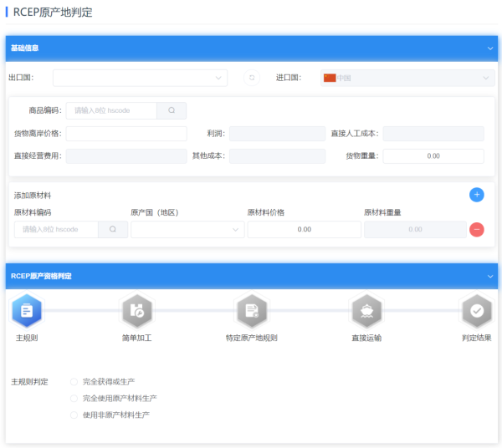Select the 主规则 step icon
The width and height of the screenshot is (502, 448).
27,311
